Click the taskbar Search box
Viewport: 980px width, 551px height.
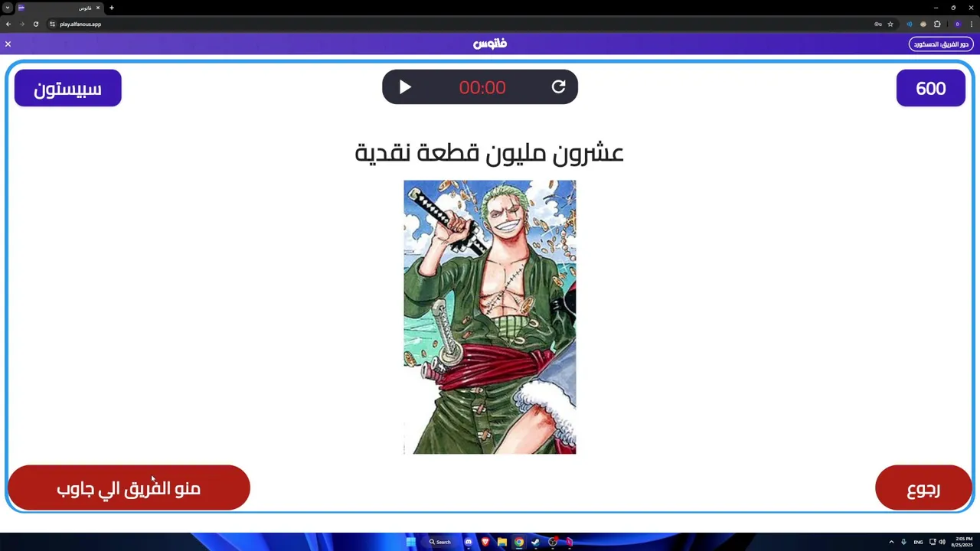click(x=440, y=542)
